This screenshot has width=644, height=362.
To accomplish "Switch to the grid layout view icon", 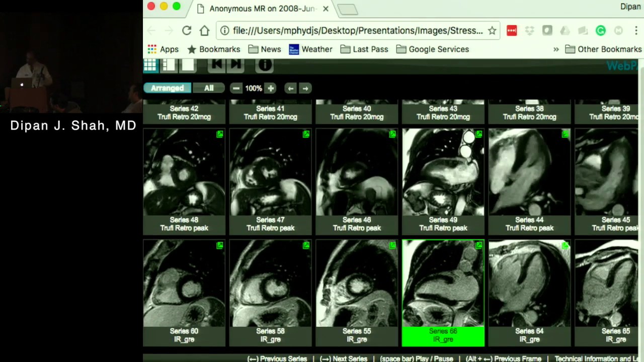I will pos(150,65).
